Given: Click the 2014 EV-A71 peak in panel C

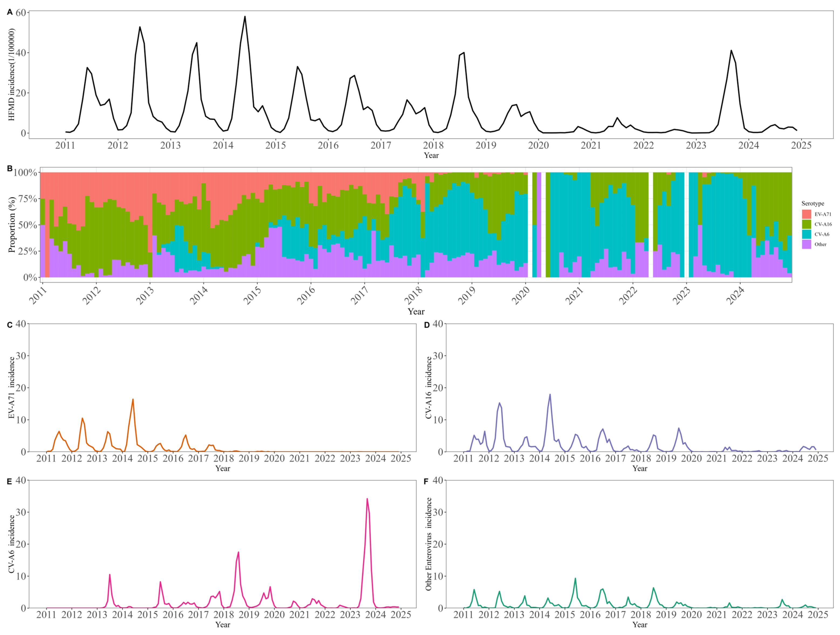Looking at the screenshot, I should pos(133,399).
